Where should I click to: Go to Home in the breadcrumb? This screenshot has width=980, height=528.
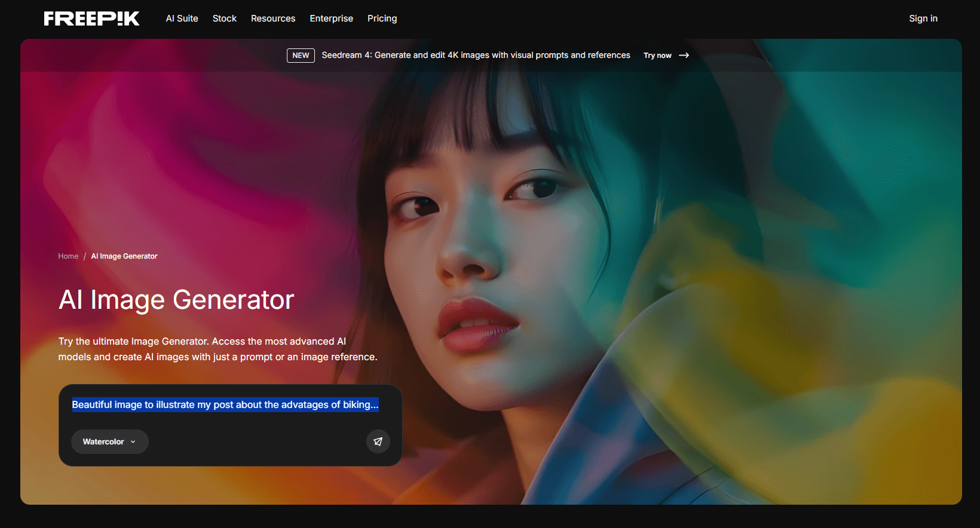coord(68,256)
